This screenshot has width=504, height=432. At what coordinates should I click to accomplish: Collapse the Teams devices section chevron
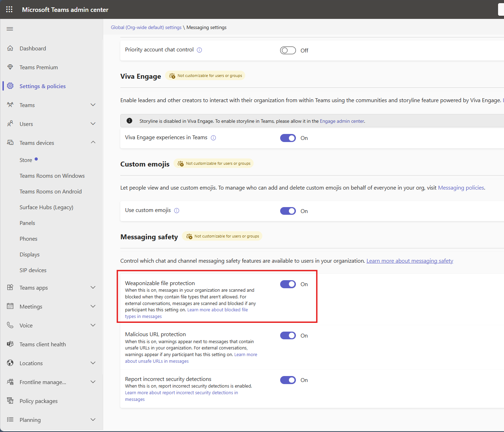(x=93, y=142)
